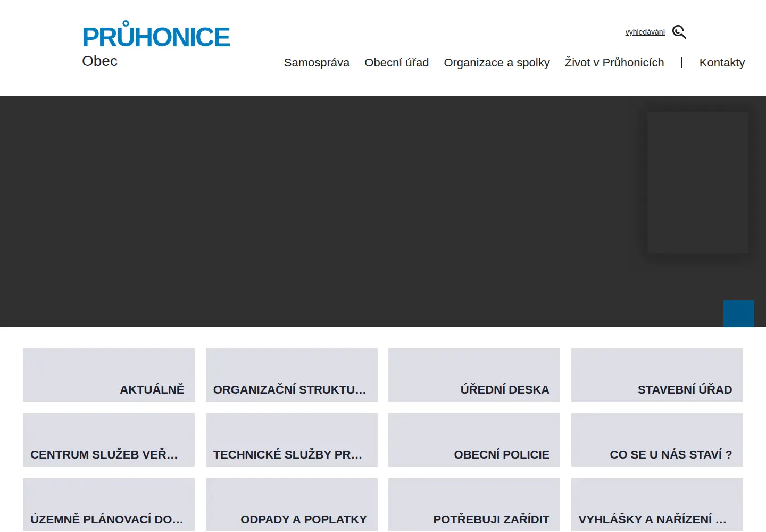Open Organizace a spolky menu
Image resolution: width=766 pixels, height=532 pixels.
coord(497,63)
